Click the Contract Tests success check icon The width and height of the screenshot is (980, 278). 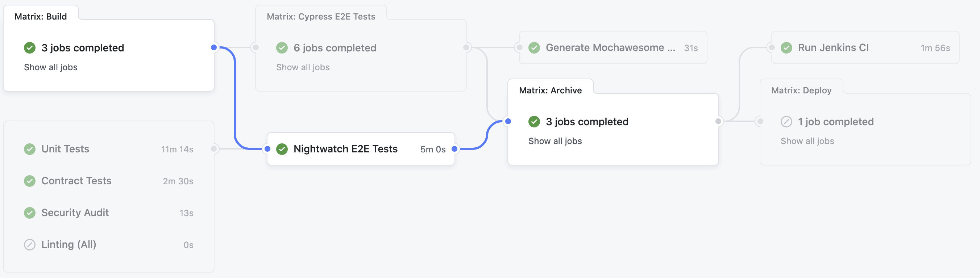coord(30,181)
